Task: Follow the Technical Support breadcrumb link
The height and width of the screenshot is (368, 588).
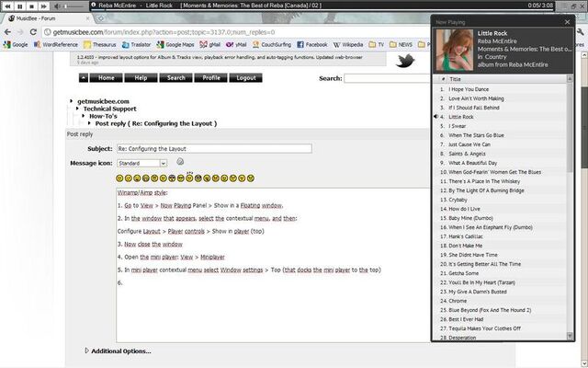Action: [110, 109]
